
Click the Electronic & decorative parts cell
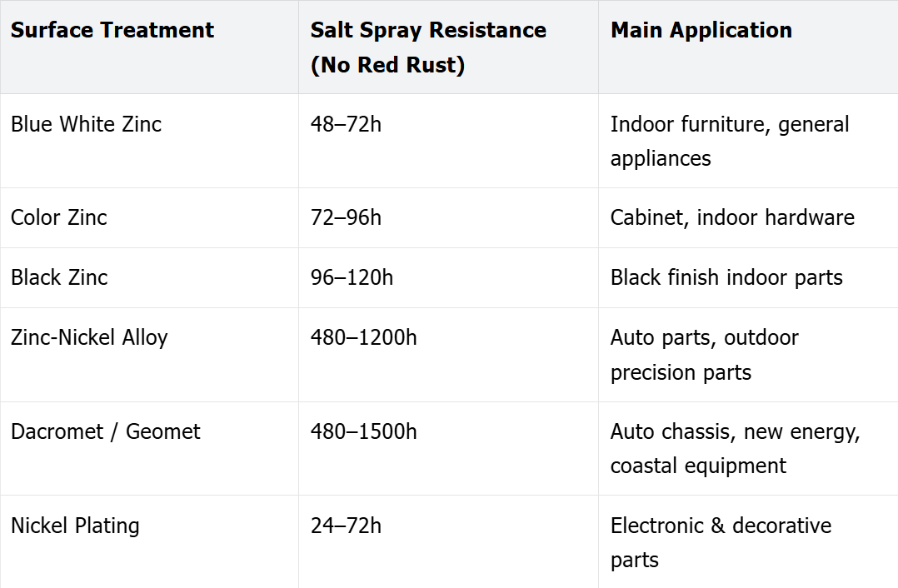click(721, 542)
